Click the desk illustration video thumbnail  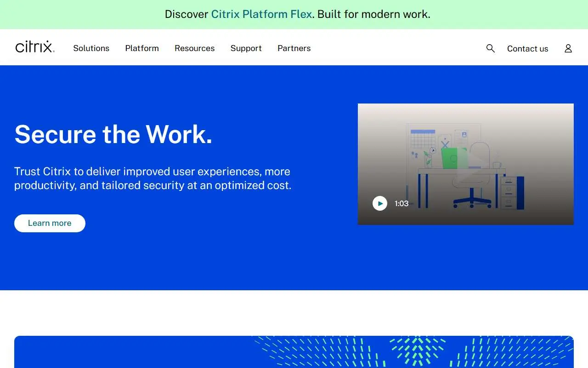point(466,164)
